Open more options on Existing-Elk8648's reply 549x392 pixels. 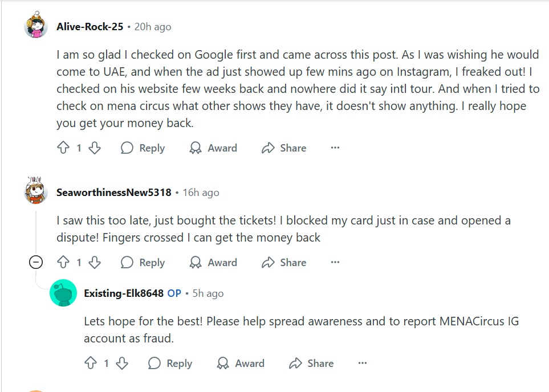(x=363, y=364)
